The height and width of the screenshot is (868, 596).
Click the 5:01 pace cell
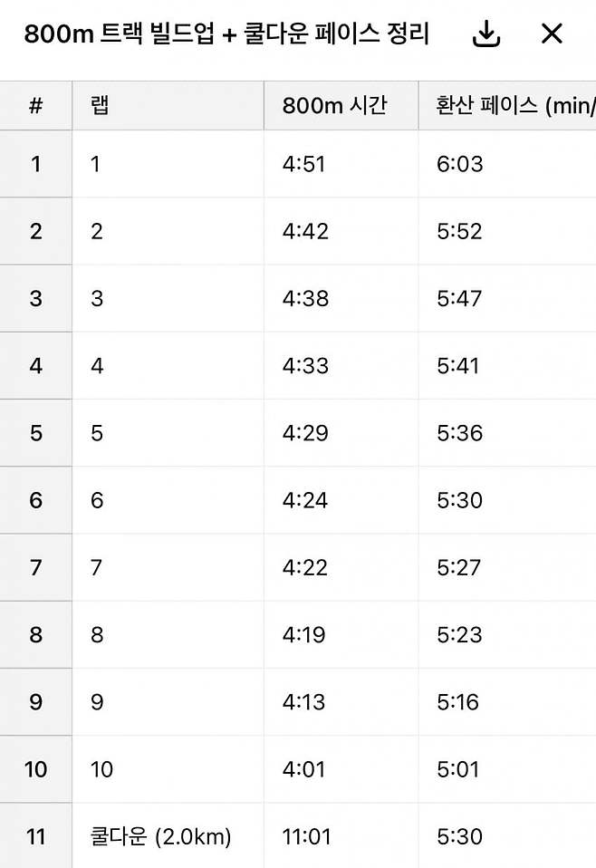[506, 769]
